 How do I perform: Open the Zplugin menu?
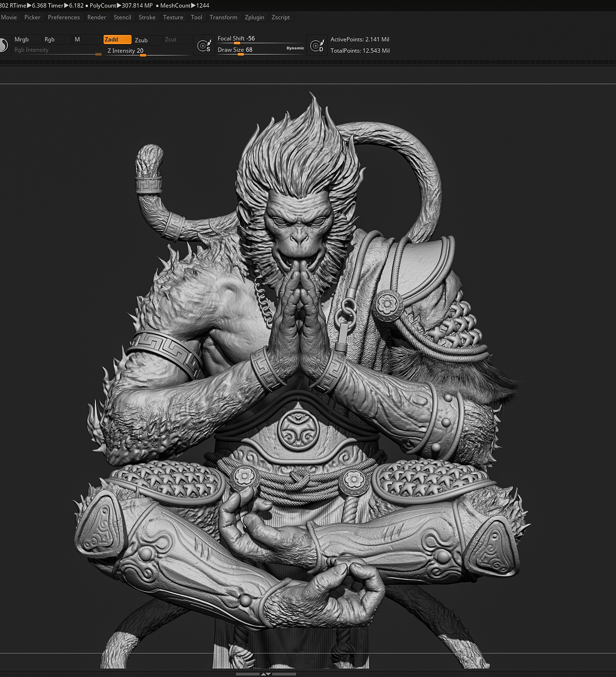pos(254,17)
